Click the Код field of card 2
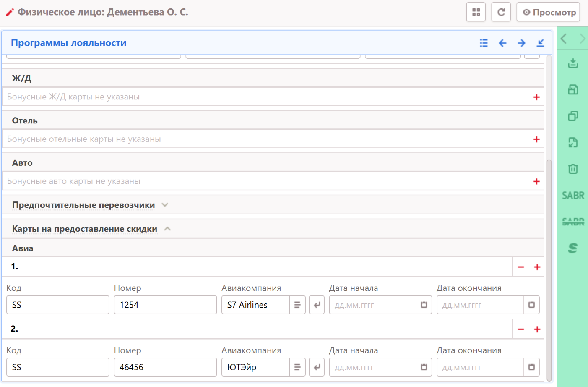The height and width of the screenshot is (387, 588). 57,367
